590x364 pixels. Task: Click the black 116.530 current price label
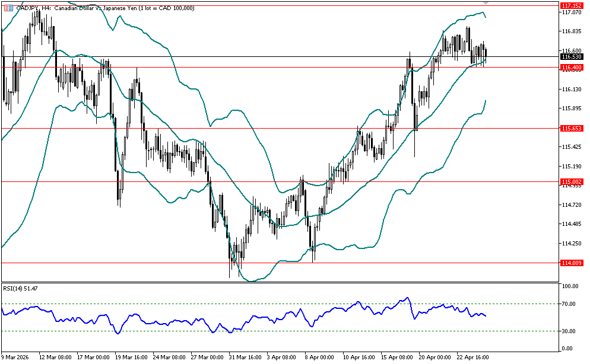571,56
